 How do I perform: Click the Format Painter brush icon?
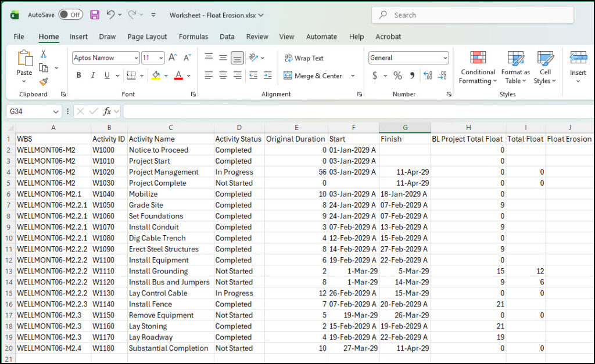coord(44,81)
